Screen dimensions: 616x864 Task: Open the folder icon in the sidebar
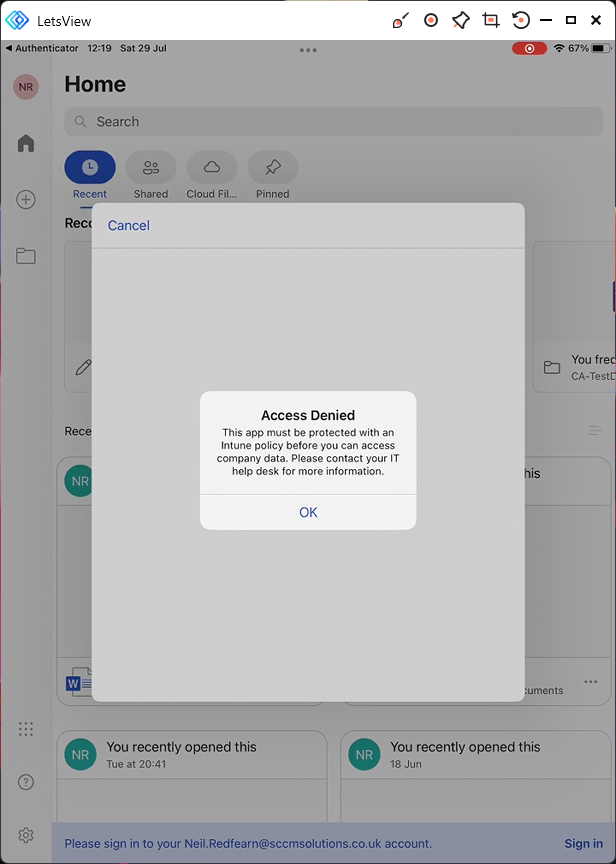point(26,256)
